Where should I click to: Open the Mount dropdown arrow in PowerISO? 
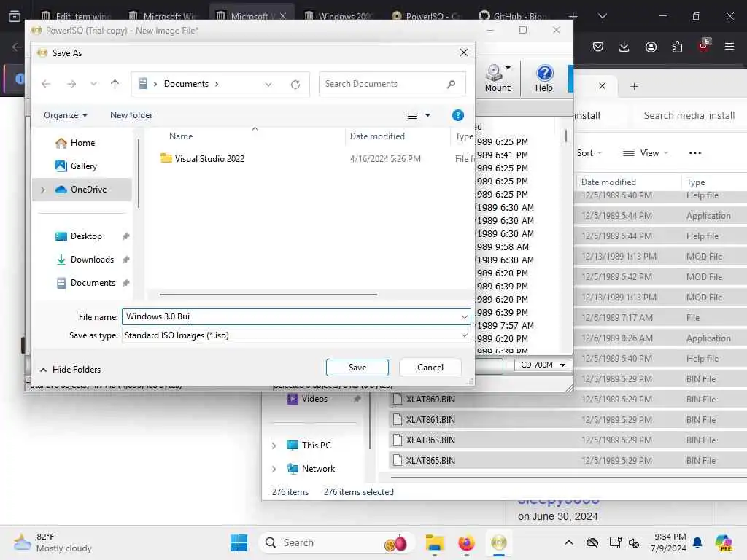point(508,68)
